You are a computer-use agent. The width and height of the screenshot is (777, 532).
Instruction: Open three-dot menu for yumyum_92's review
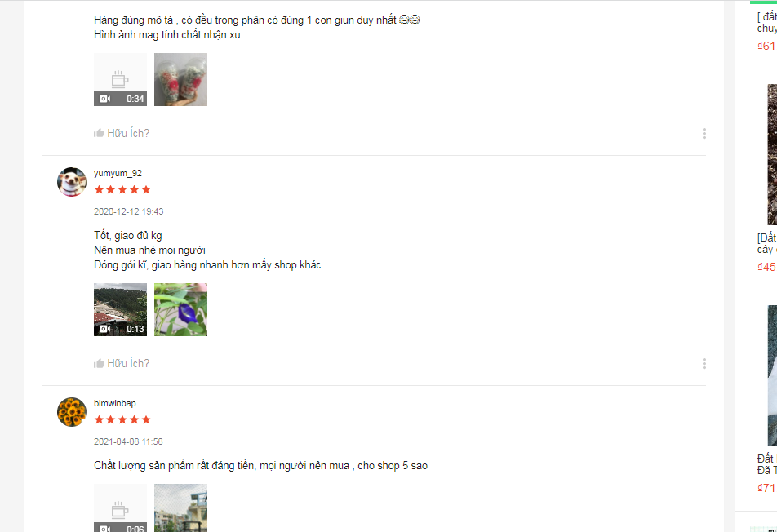704,364
